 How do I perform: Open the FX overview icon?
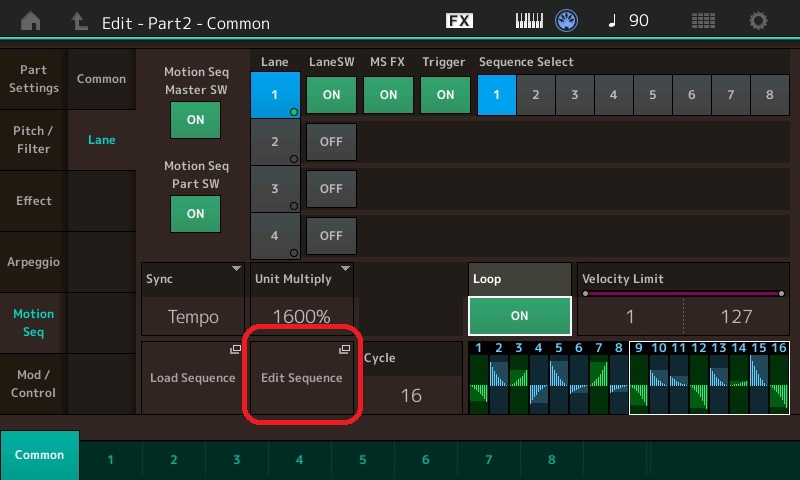[x=459, y=21]
